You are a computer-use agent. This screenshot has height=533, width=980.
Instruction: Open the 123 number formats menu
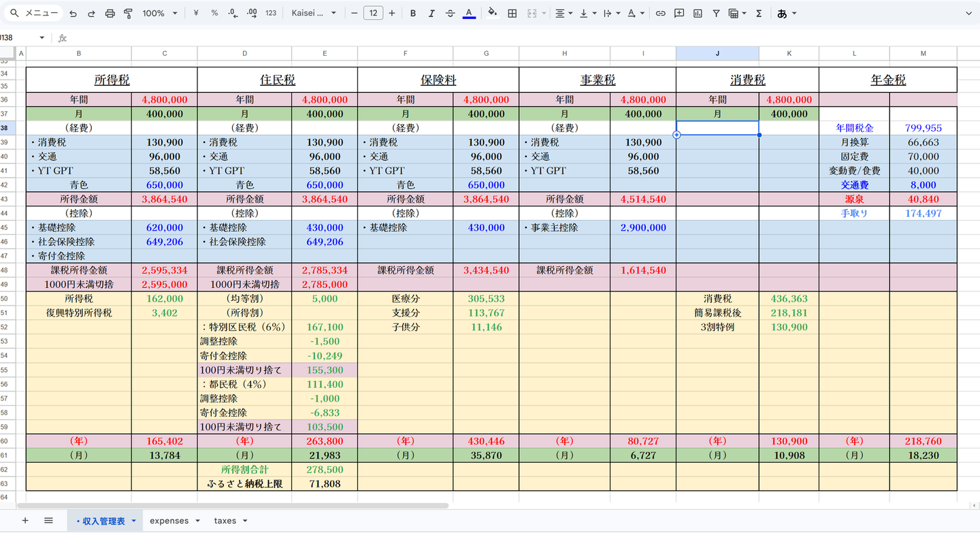point(271,13)
